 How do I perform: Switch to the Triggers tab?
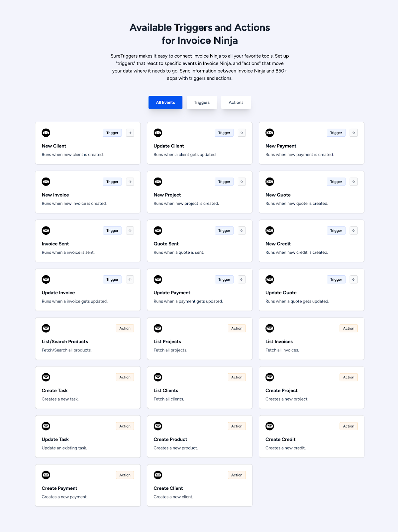pos(202,102)
